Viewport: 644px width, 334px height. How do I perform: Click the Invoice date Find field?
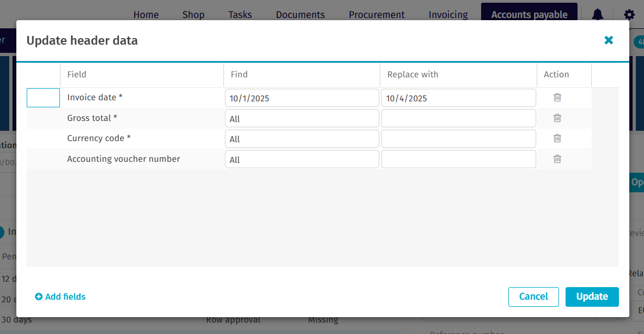pyautogui.click(x=302, y=98)
